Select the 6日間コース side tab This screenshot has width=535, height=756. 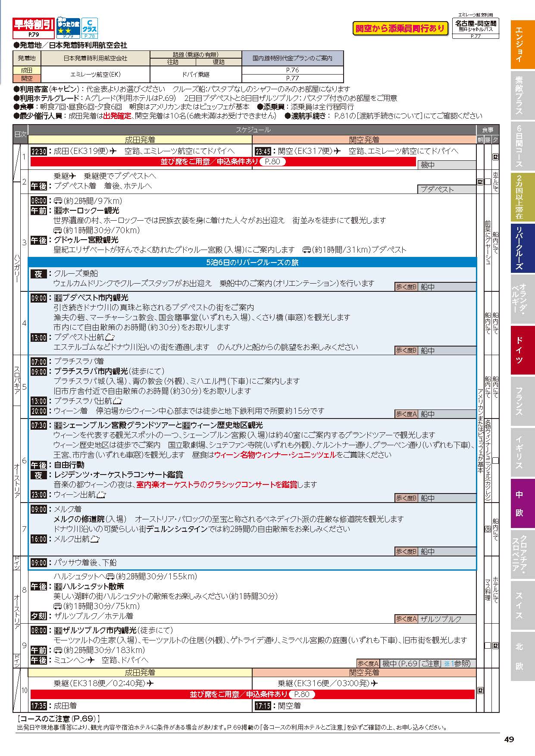pyautogui.click(x=522, y=146)
